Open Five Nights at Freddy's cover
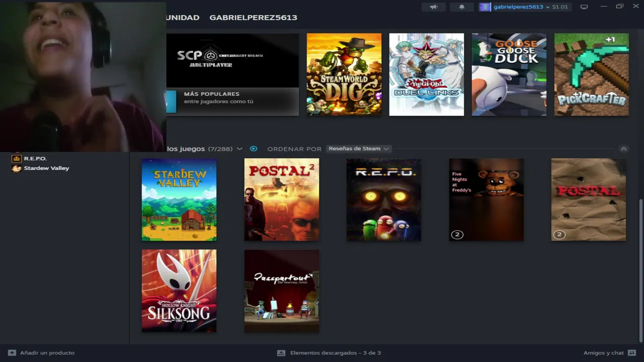644x362 pixels. [x=487, y=200]
